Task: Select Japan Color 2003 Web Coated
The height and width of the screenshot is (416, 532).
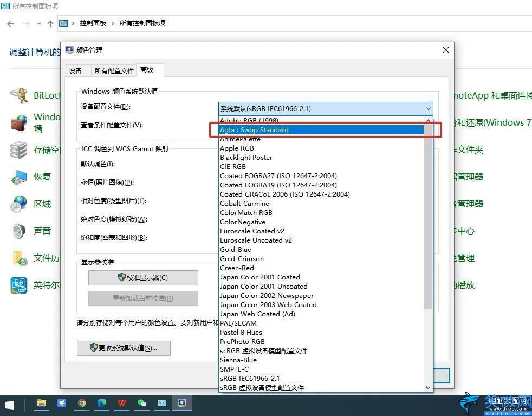Action: coord(322,305)
